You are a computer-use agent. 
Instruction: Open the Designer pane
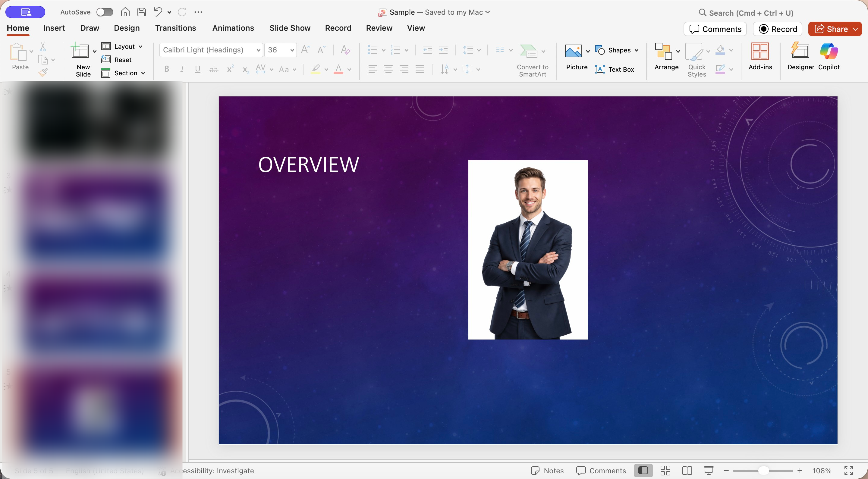(800, 57)
